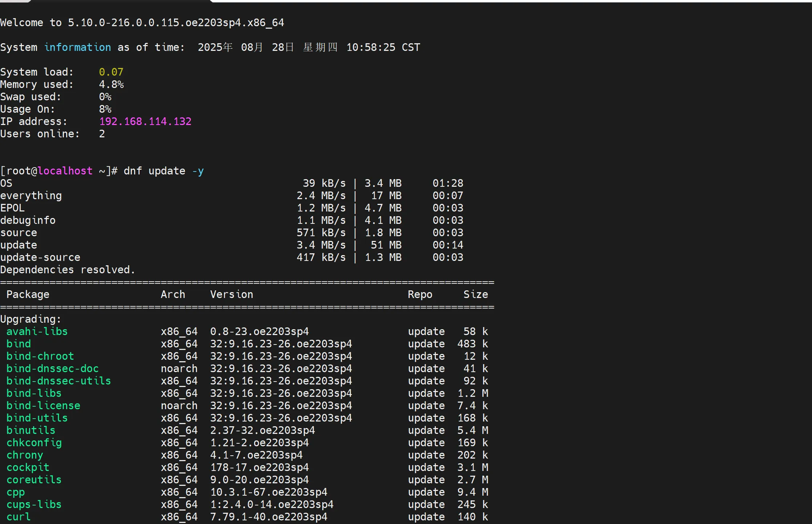Click the coreutils package name
Viewport: 812px width, 524px height.
coord(34,480)
